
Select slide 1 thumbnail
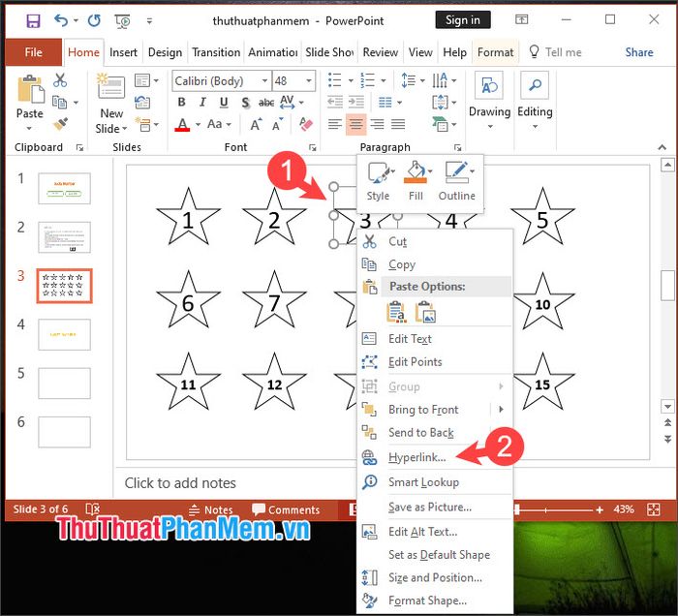pos(65,189)
